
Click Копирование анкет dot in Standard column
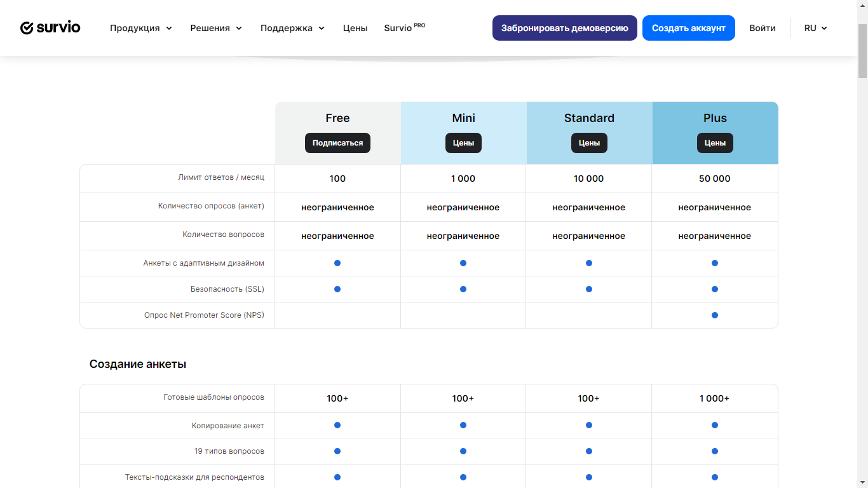[589, 425]
